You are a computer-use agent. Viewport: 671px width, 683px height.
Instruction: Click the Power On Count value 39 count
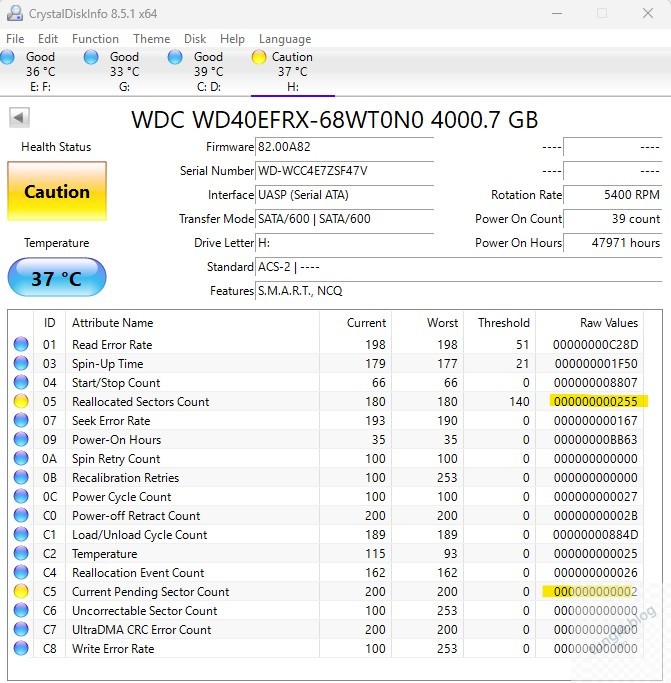tap(613, 219)
